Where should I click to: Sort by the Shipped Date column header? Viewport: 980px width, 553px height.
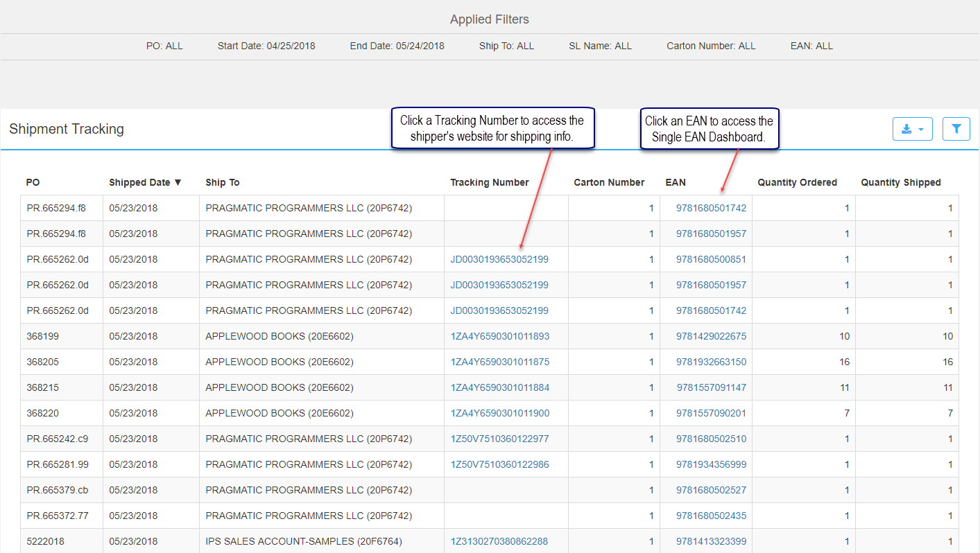[145, 182]
